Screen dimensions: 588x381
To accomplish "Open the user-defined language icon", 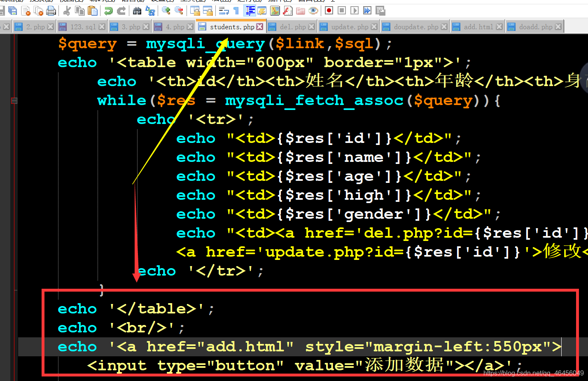I will (x=262, y=11).
